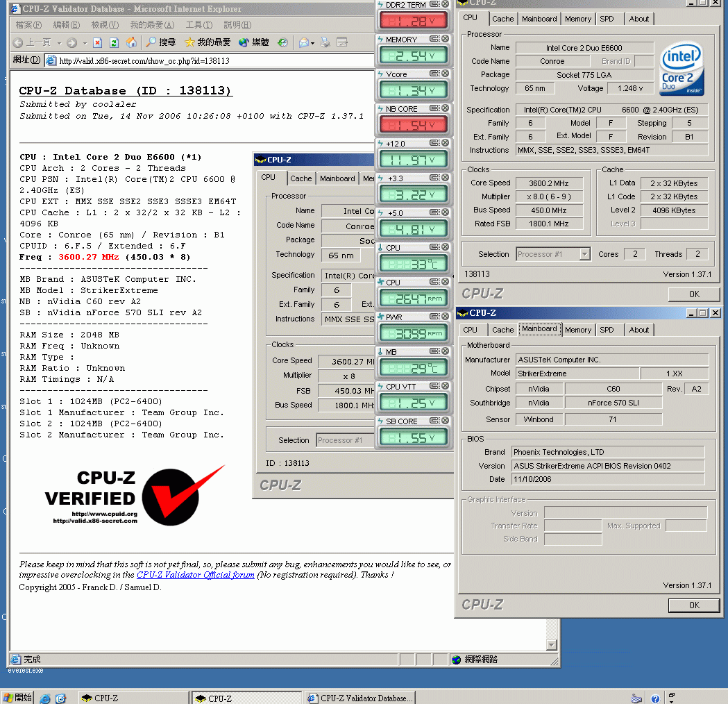728x704 pixels.
Task: Open settings for the PWR fan sensor
Action: (434, 316)
